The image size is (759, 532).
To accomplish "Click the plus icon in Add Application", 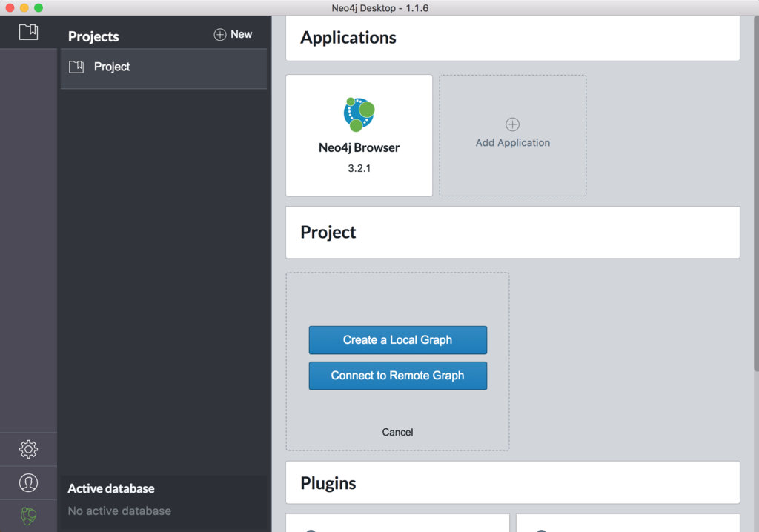I will pyautogui.click(x=513, y=124).
